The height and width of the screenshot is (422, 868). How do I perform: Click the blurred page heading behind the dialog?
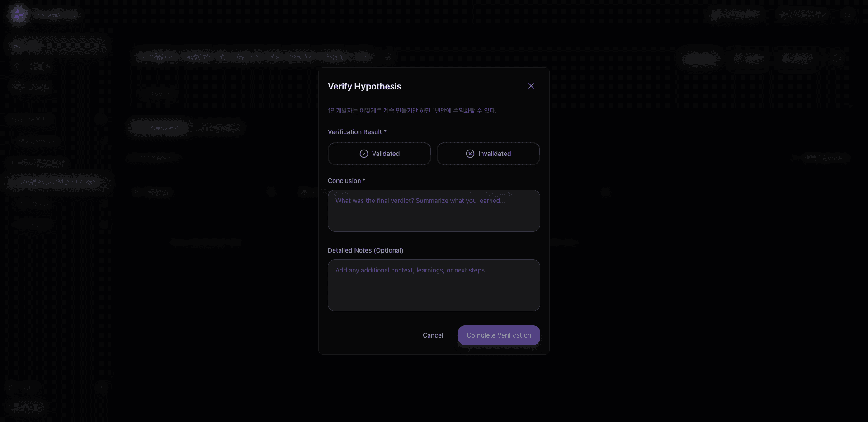click(x=254, y=56)
